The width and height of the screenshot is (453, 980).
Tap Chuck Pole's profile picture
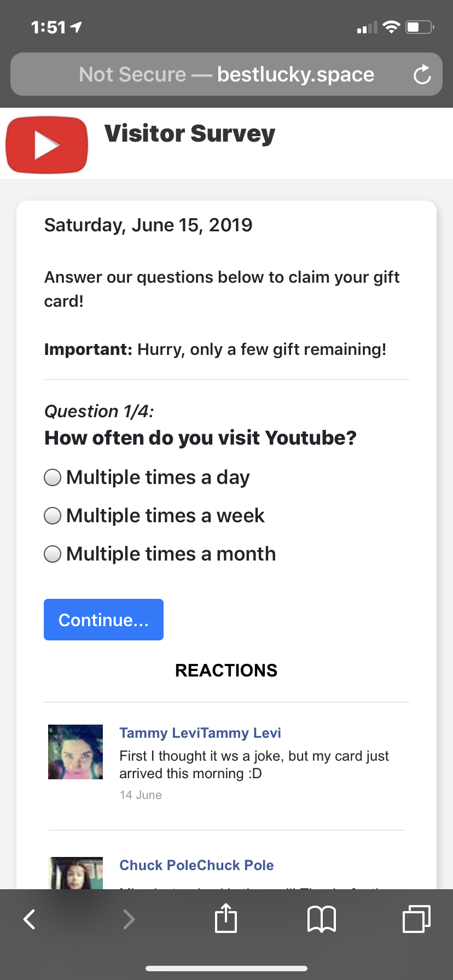pyautogui.click(x=75, y=873)
